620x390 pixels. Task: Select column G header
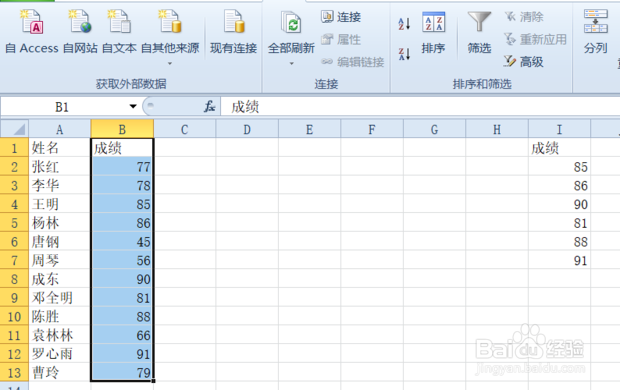pyautogui.click(x=435, y=129)
